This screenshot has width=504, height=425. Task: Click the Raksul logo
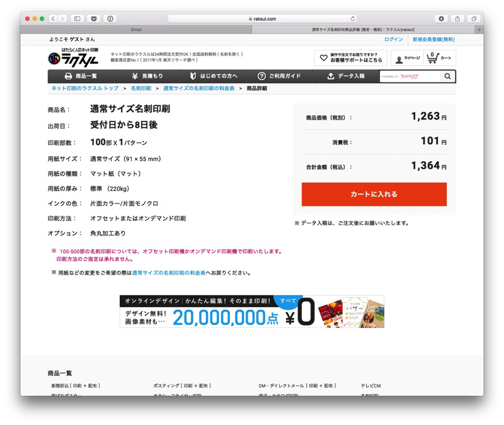pyautogui.click(x=73, y=58)
